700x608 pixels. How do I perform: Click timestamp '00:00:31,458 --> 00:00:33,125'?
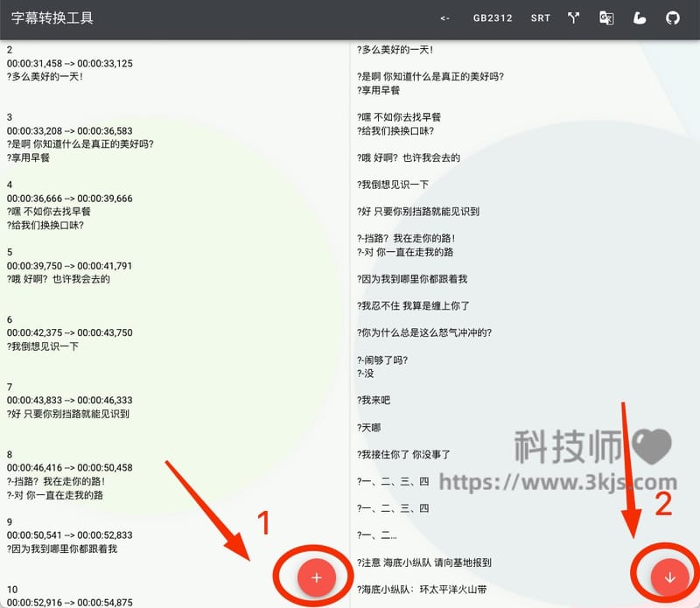pyautogui.click(x=70, y=63)
